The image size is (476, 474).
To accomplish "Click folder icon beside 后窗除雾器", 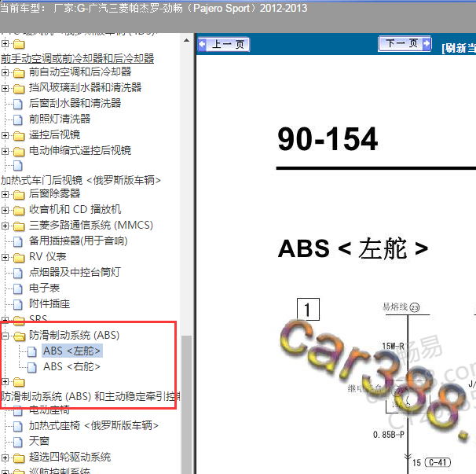I will 19,195.
